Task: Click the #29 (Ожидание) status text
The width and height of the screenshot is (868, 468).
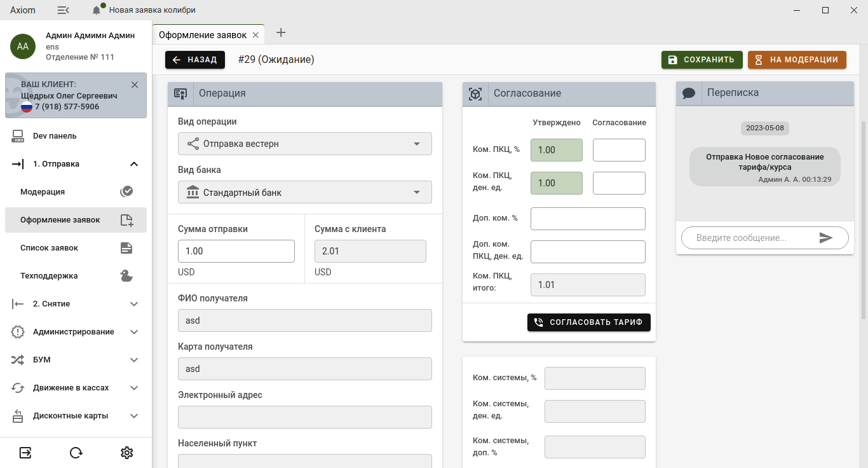Action: (276, 60)
